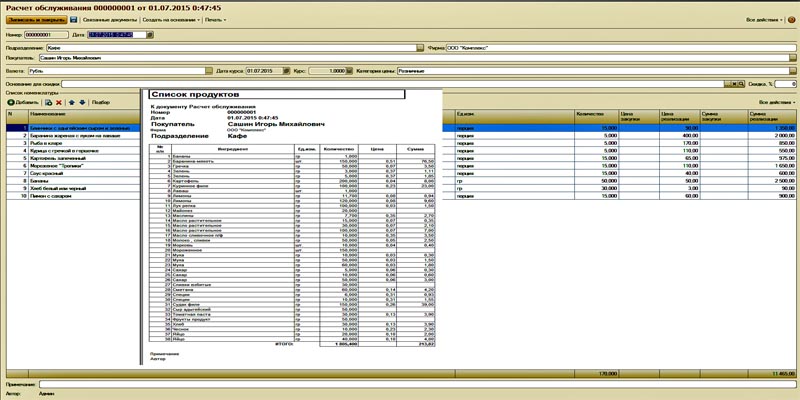This screenshot has width=800, height=400.
Task: Open the top Все действия menu
Action: pyautogui.click(x=763, y=19)
